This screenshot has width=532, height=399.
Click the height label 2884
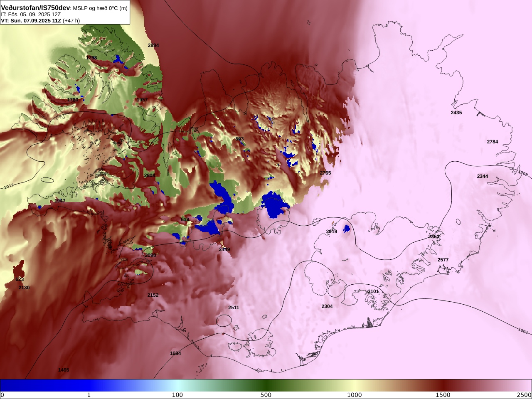click(153, 45)
